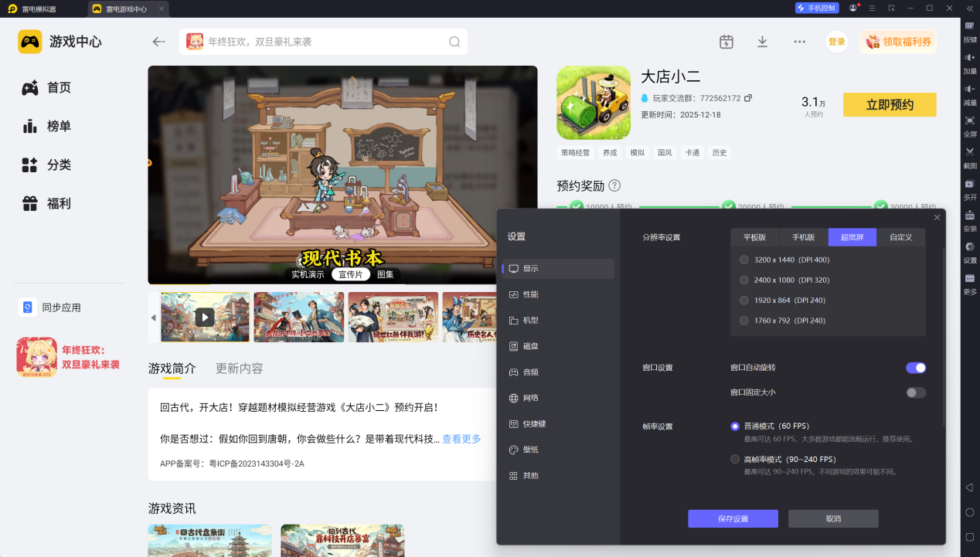Toggle the window auto-rotate (窗口自动旋转) switch
The height and width of the screenshot is (557, 980).
click(915, 368)
